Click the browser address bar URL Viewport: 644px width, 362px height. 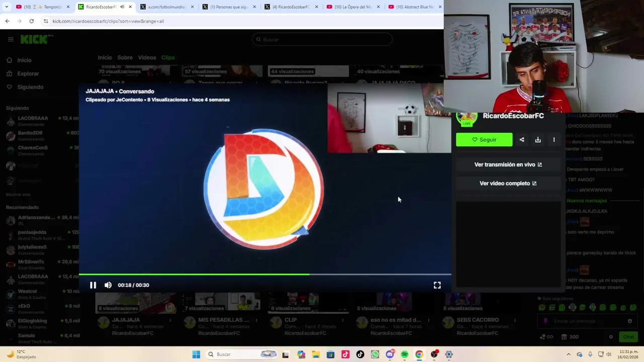point(108,21)
